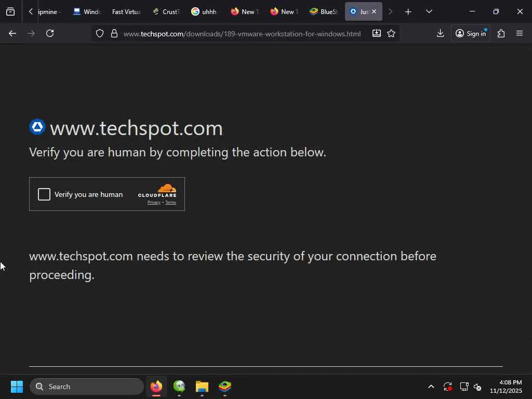Open the Firefox application menu
Screen dimensions: 532x399
coord(520,33)
